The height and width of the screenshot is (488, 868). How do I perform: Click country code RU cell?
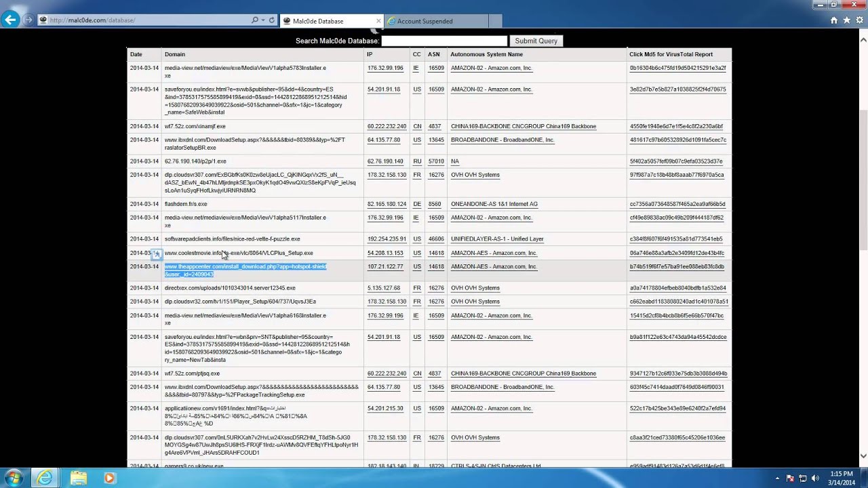(x=417, y=161)
